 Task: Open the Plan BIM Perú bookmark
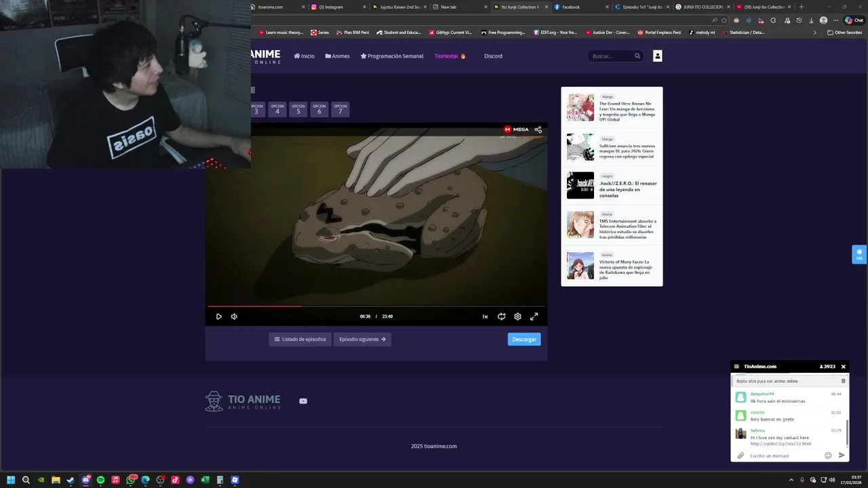click(x=353, y=33)
